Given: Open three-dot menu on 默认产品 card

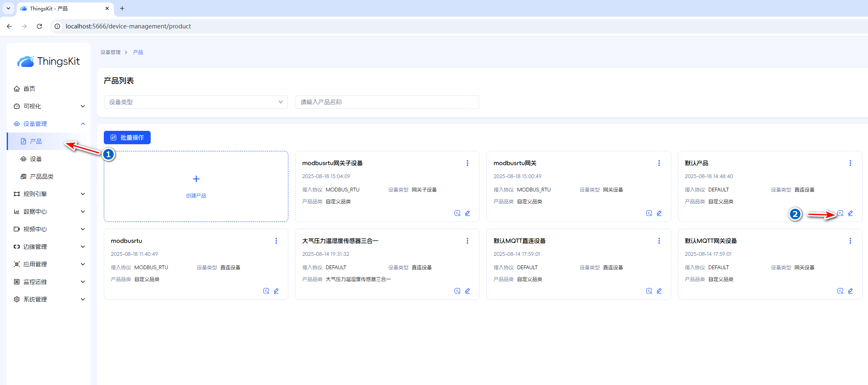Looking at the screenshot, I should pyautogui.click(x=850, y=163).
